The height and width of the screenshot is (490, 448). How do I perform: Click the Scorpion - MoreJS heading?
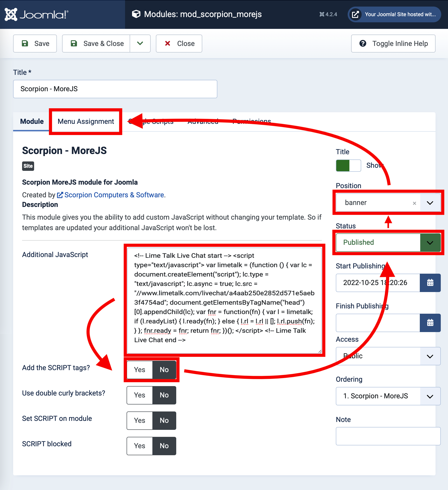click(64, 151)
